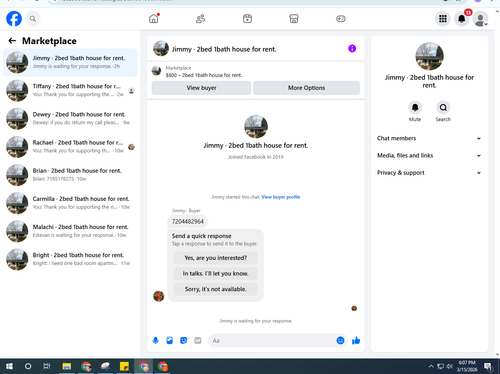Viewport: 500px width, 374px height.
Task: Open Carmilla's conversation in the chat list
Action: point(70,203)
